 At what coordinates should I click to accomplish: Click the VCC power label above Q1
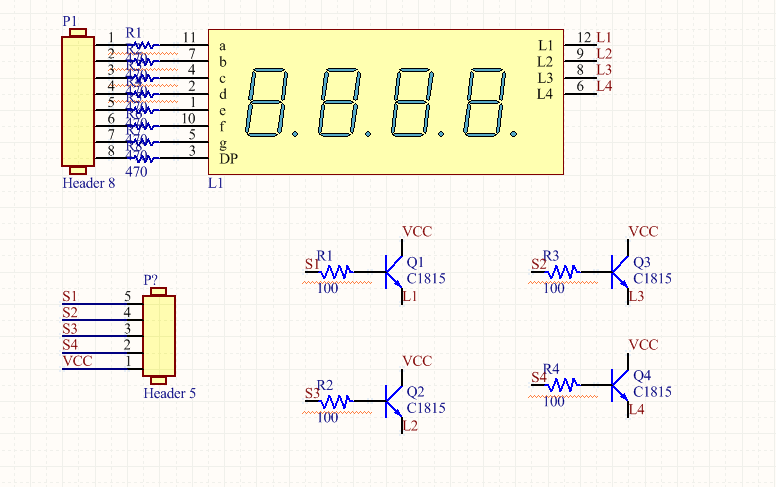pos(417,231)
